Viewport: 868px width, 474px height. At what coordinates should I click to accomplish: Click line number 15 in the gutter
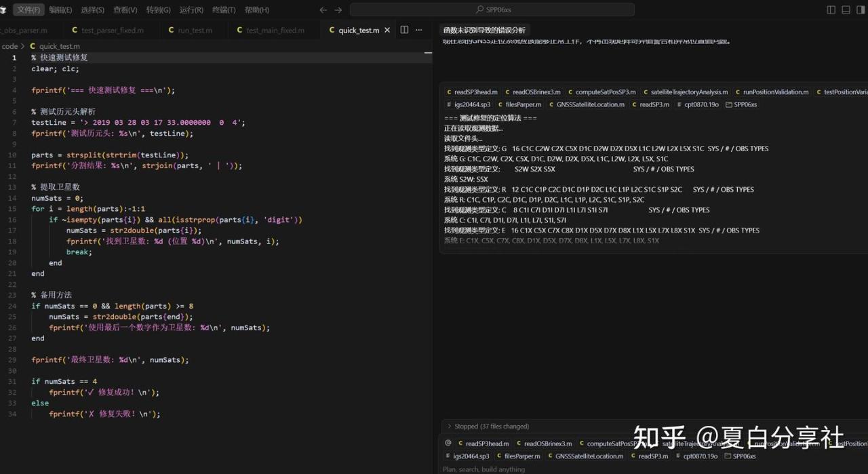click(x=14, y=209)
